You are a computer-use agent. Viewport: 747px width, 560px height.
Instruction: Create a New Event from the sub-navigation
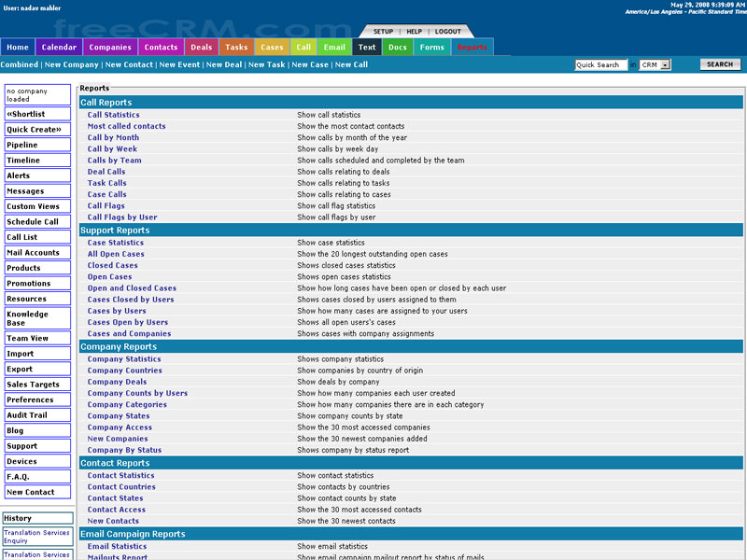click(x=179, y=64)
